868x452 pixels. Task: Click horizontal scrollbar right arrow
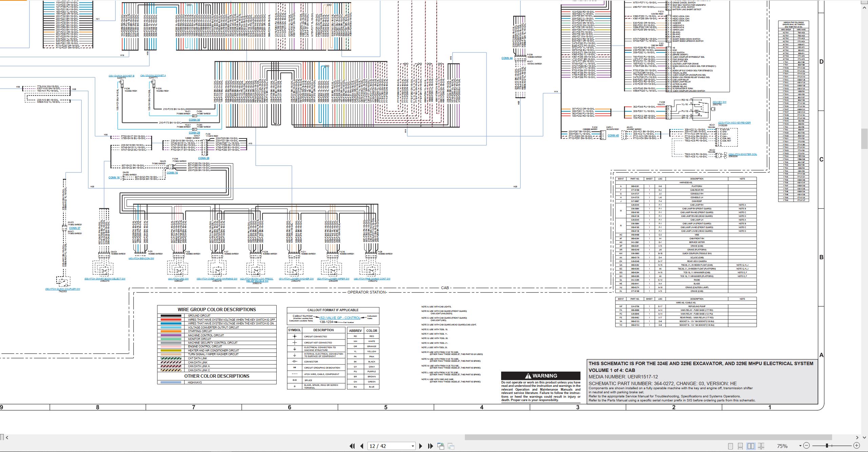(857, 437)
